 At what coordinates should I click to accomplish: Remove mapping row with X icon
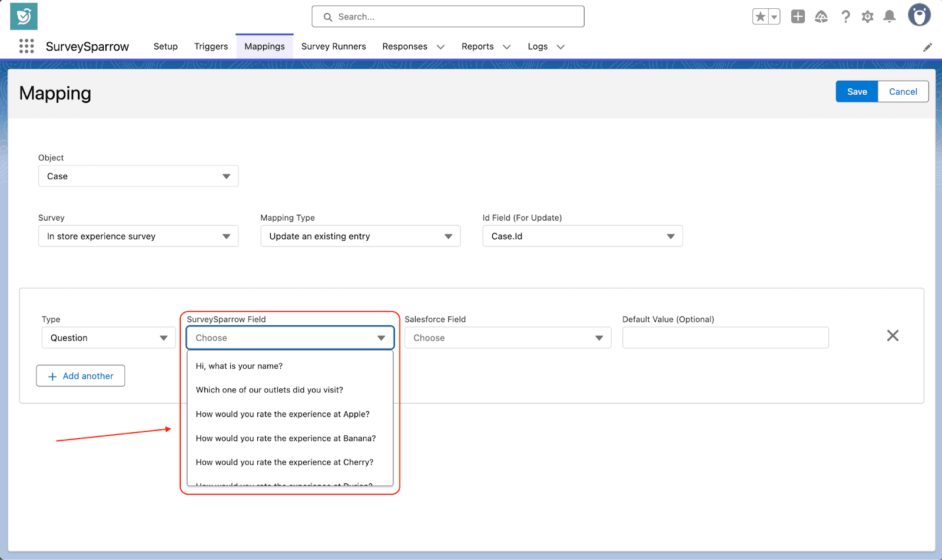click(x=893, y=336)
